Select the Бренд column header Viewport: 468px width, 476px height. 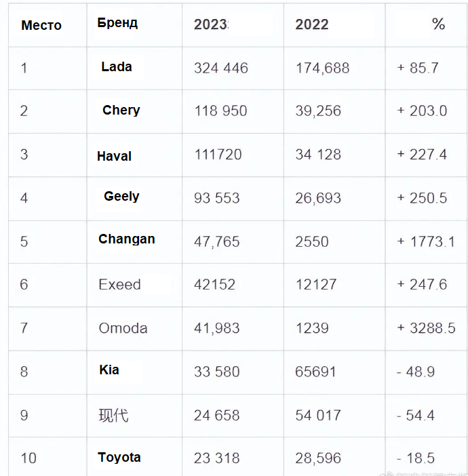[117, 23]
